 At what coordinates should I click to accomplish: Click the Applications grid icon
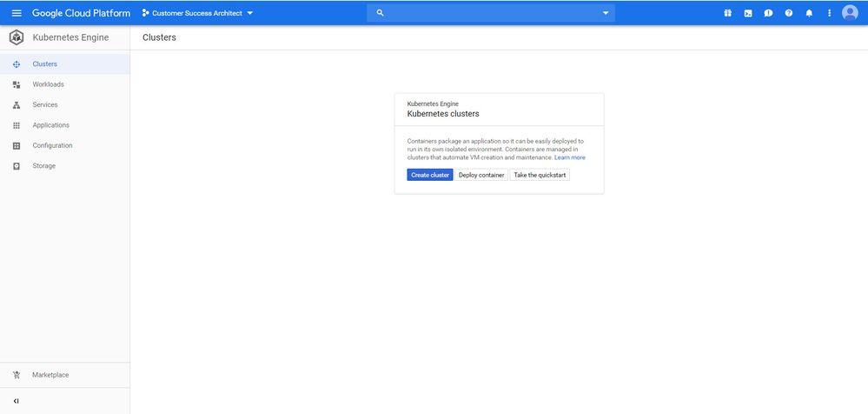[16, 125]
